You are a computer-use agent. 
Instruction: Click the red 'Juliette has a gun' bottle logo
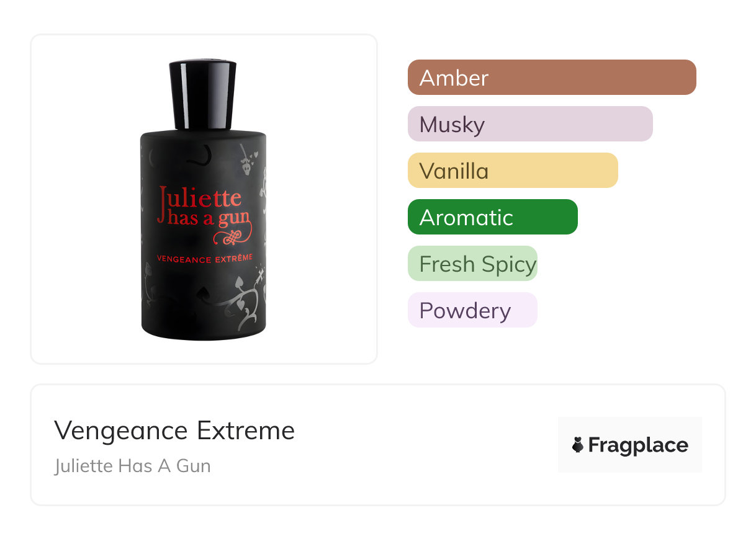[204, 206]
